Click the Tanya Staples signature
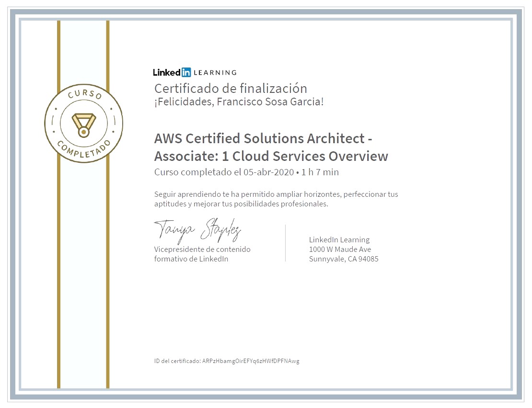Screen dimensions: 532x408 (197, 231)
